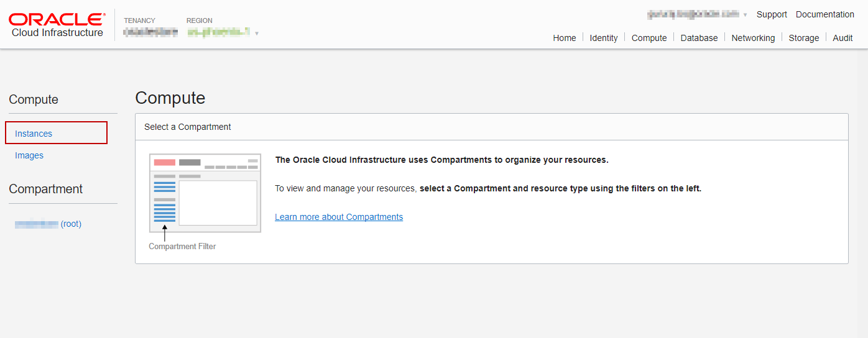Open the Database menu
Viewport: 868px width, 338px height.
point(699,38)
